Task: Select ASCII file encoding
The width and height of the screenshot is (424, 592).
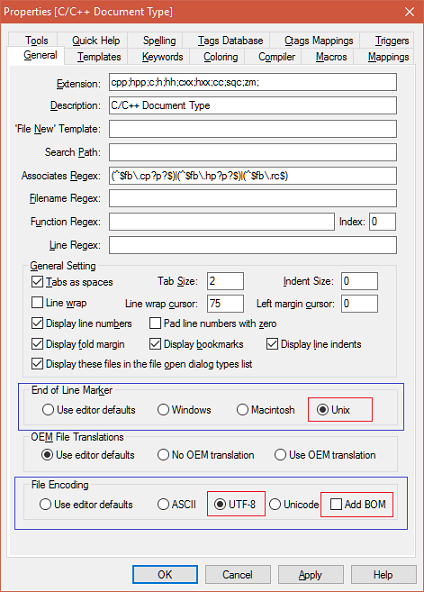Action: pos(163,504)
